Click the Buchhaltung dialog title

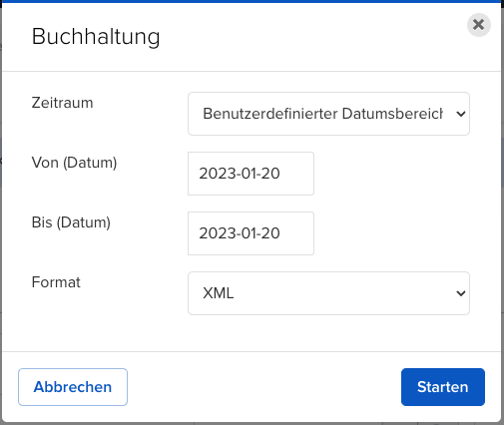point(96,36)
